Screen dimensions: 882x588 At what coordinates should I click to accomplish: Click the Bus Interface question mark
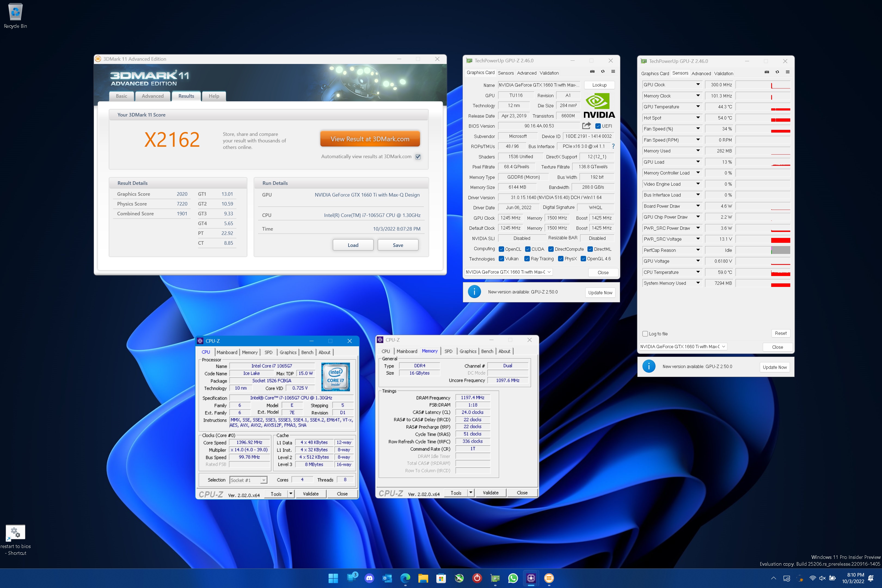click(x=613, y=146)
